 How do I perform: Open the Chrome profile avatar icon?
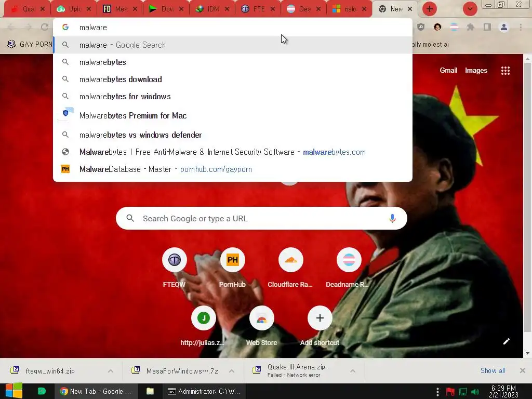click(504, 27)
